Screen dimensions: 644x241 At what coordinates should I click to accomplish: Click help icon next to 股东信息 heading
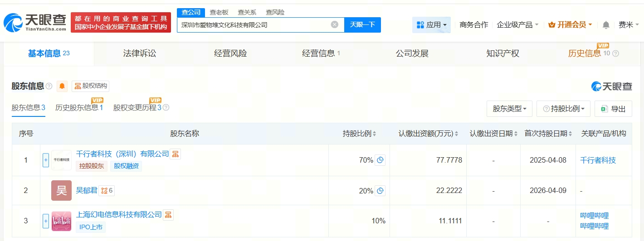(49, 86)
